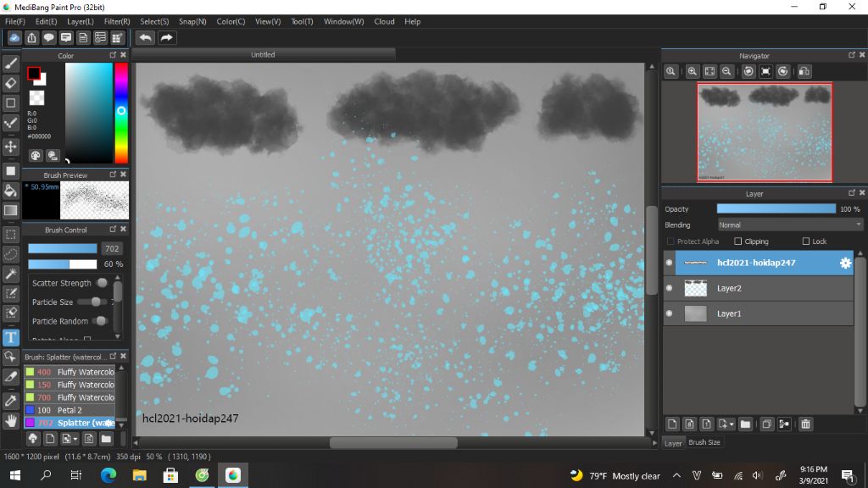Click the Brush Control scroll down arrow
The height and width of the screenshot is (488, 868).
tap(117, 335)
